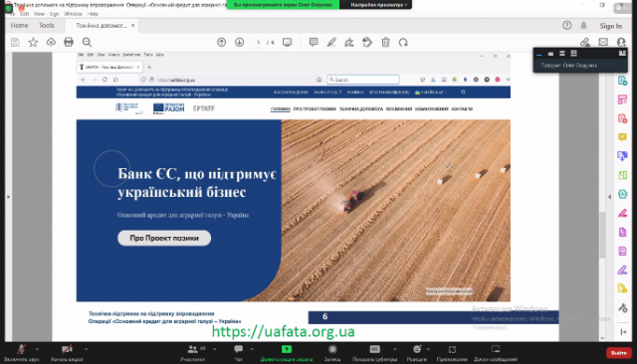This screenshot has height=364, width=637.
Task: Add a comment with the speech bubble icon
Action: click(x=314, y=42)
